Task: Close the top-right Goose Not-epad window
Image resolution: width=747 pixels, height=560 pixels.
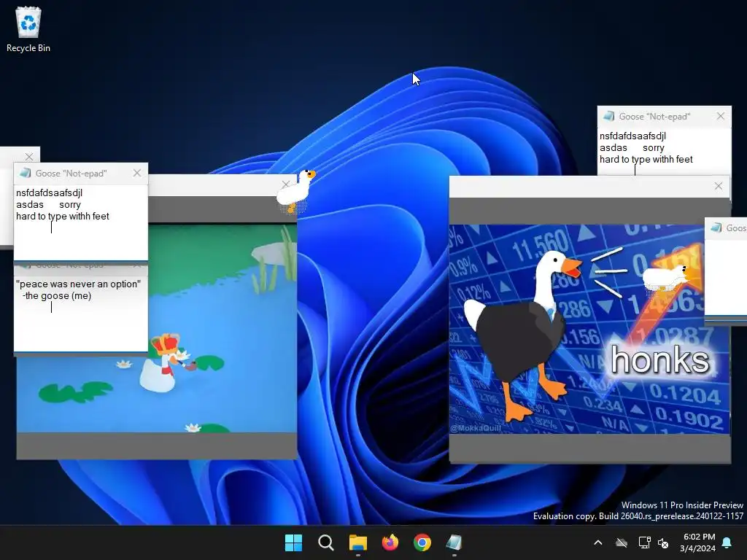Action: coord(720,116)
